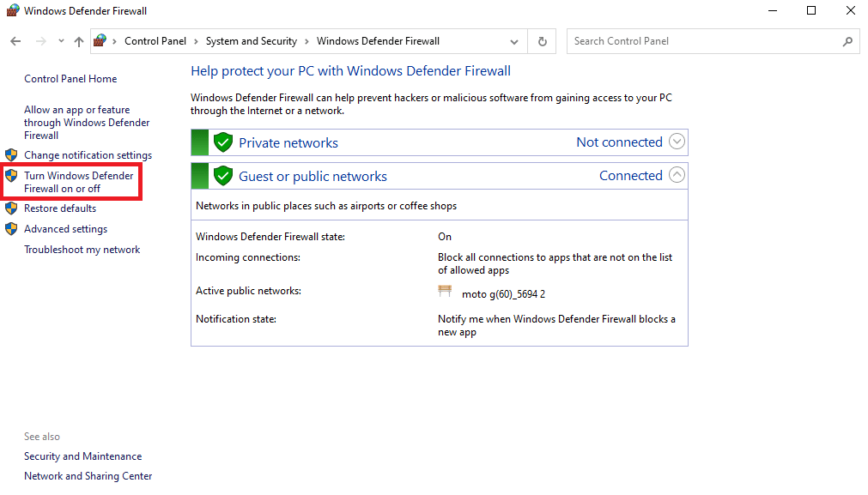Click shield icon beside Advanced settings
868x495 pixels.
(11, 228)
